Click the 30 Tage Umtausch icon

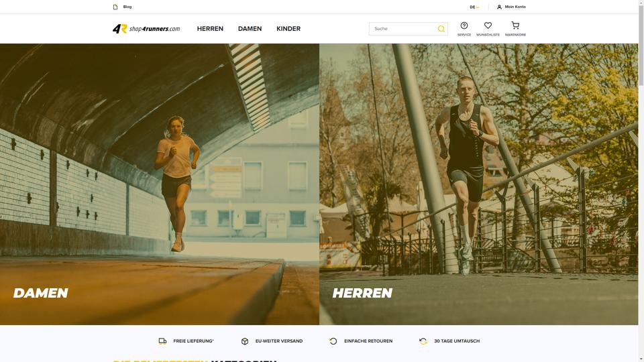coord(423,341)
